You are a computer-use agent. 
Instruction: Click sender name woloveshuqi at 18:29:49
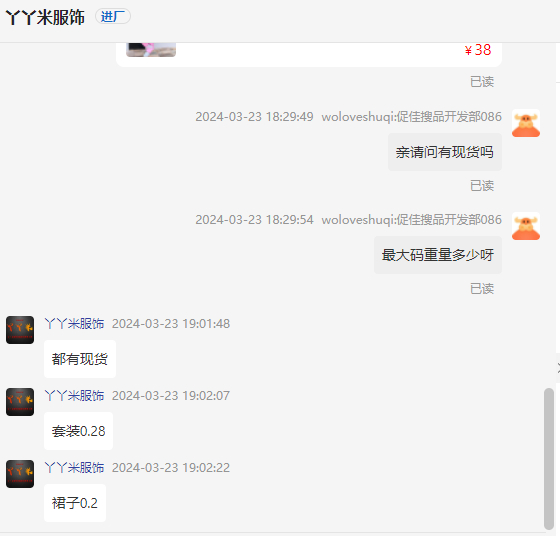tap(411, 117)
